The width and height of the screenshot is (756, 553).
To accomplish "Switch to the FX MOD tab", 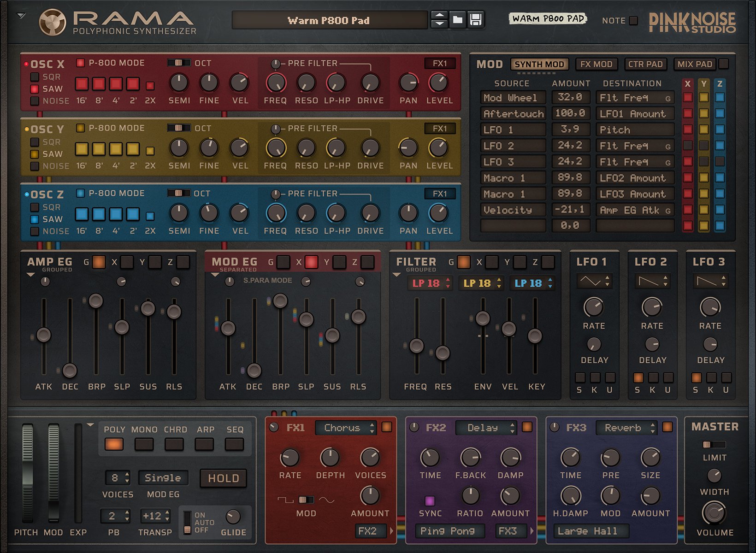I will [x=596, y=64].
